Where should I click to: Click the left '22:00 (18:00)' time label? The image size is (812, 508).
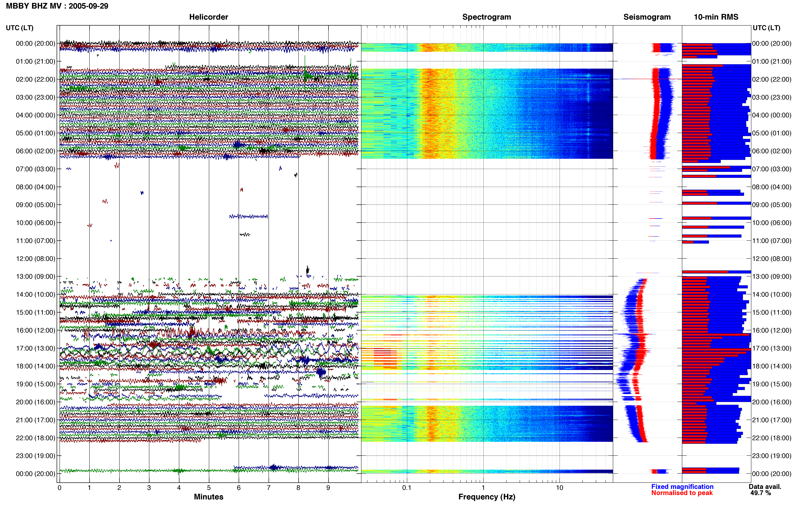click(x=35, y=438)
